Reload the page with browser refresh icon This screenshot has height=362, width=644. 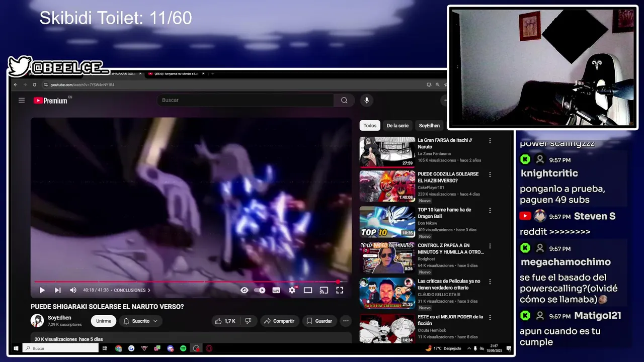click(34, 85)
